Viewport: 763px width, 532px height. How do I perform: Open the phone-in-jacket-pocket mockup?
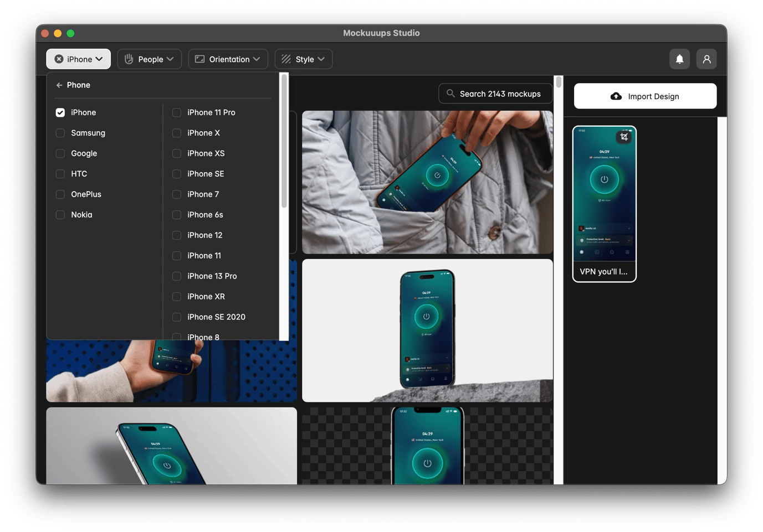tap(427, 182)
